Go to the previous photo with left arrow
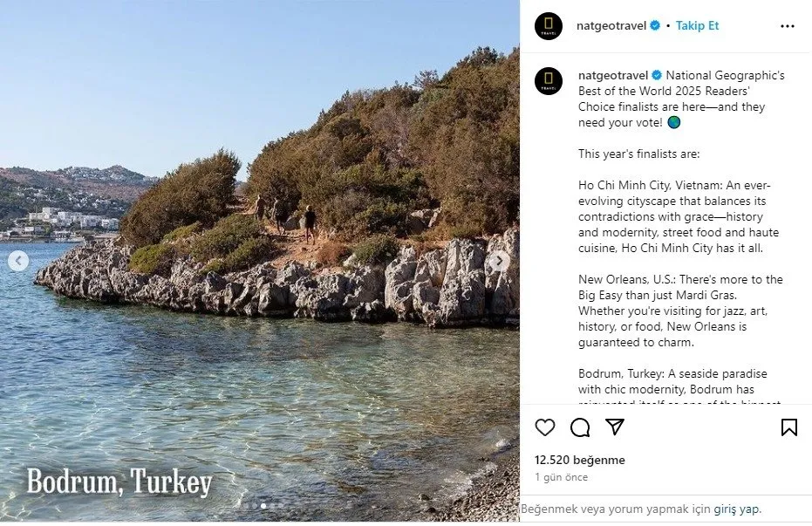Viewport: 812px width, 526px height. [18, 261]
